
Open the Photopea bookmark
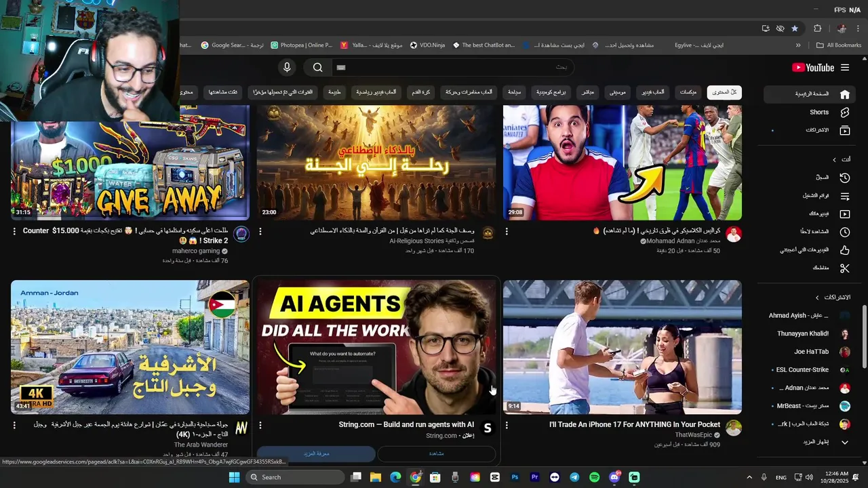point(301,45)
